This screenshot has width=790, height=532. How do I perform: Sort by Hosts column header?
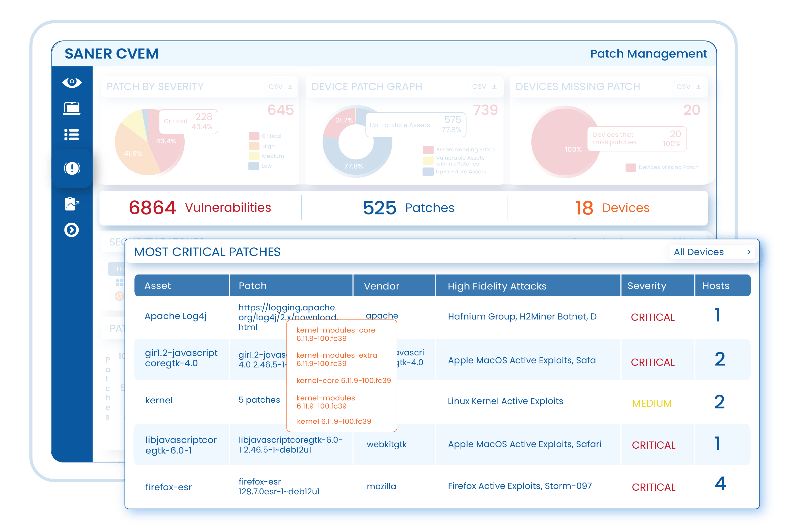pos(716,286)
